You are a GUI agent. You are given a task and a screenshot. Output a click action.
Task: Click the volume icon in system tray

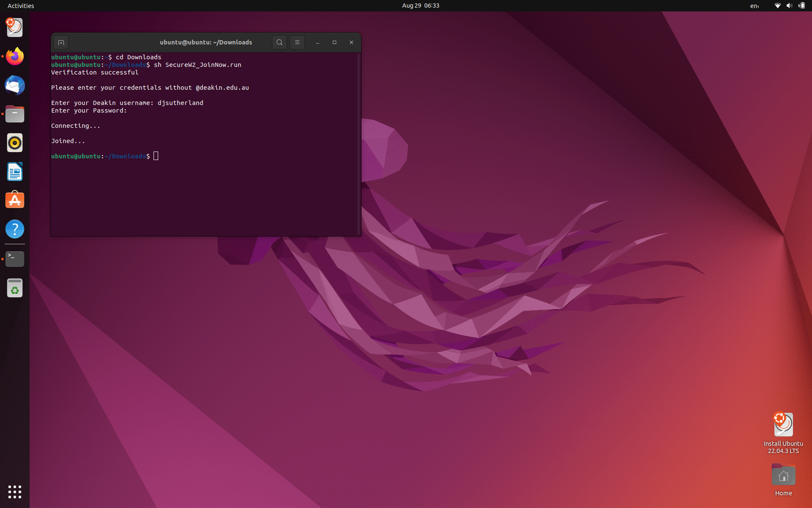coord(790,6)
